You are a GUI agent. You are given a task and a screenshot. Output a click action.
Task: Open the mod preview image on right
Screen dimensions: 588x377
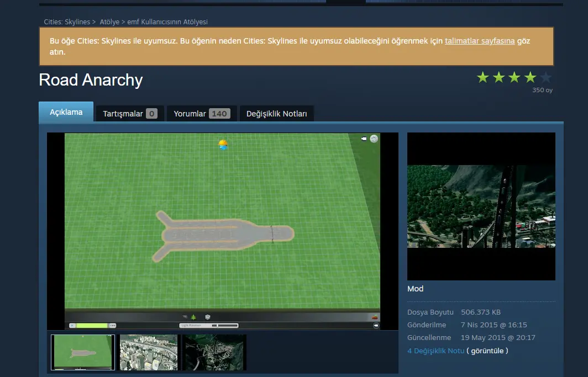click(481, 206)
